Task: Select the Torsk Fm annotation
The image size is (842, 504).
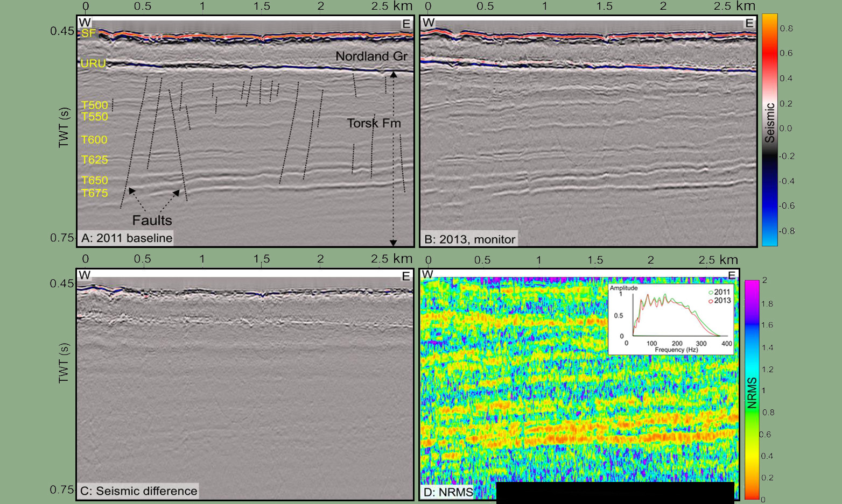Action: [374, 123]
